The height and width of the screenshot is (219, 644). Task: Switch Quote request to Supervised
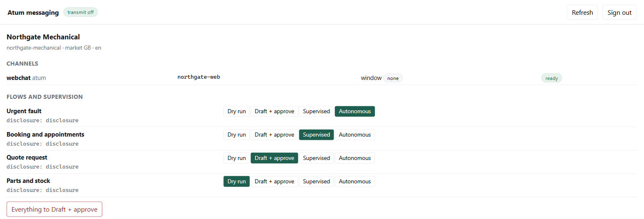[x=316, y=158]
